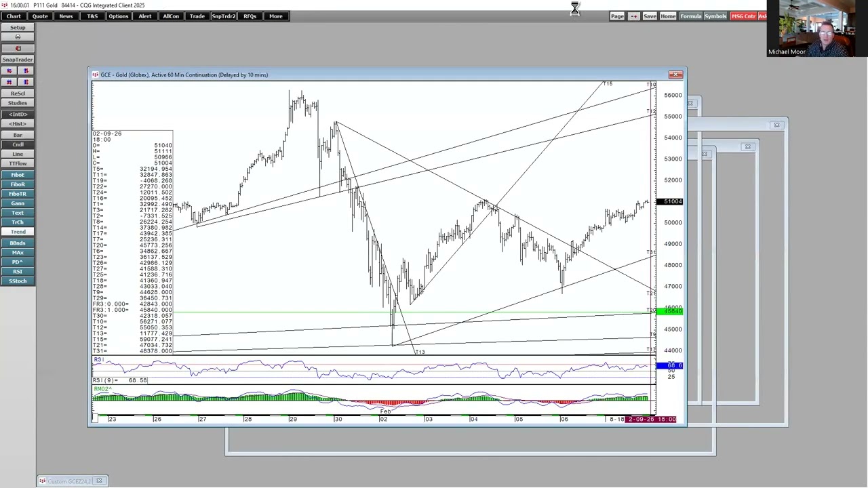Open the Quote menu button

(x=40, y=16)
